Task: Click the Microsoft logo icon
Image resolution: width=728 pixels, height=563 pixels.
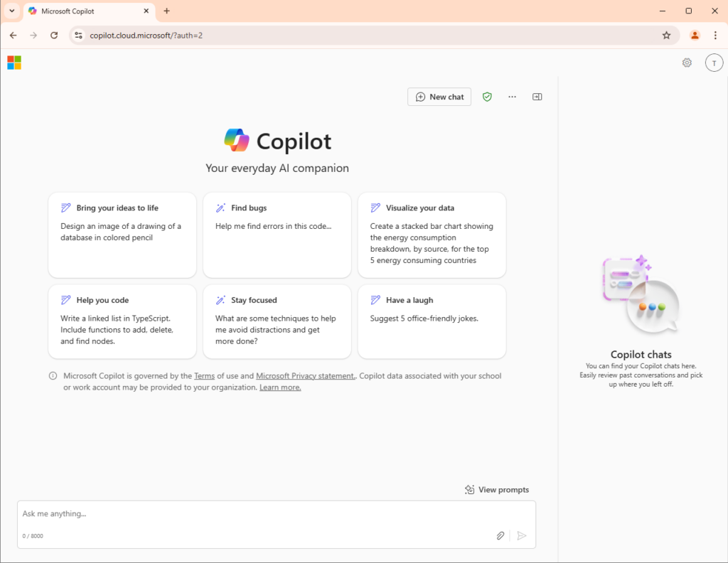Action: [14, 63]
